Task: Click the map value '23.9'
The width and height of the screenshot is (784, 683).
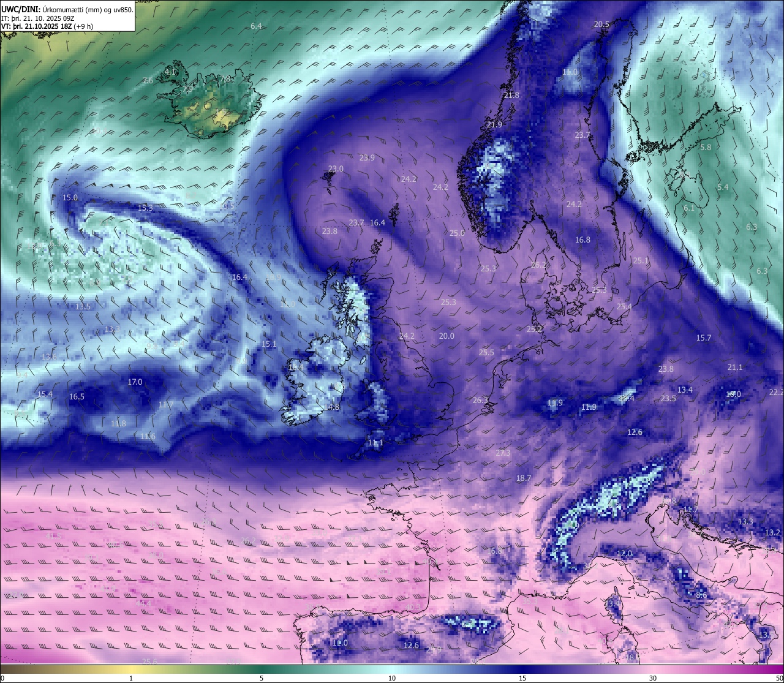Action: (367, 157)
